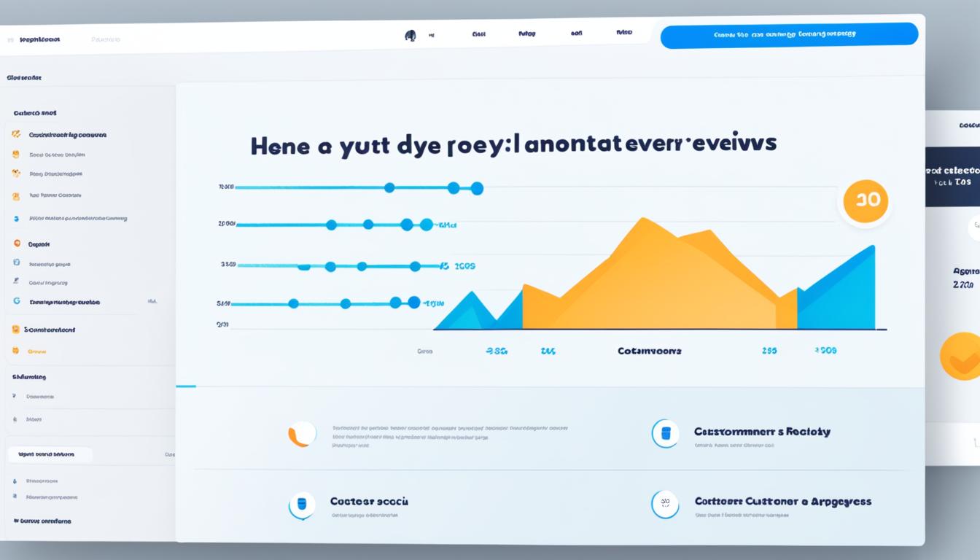Open the "Cottoer Cuttoner e Arpgeyess" card heading
Viewport: 980px width, 560px height.
pos(783,502)
